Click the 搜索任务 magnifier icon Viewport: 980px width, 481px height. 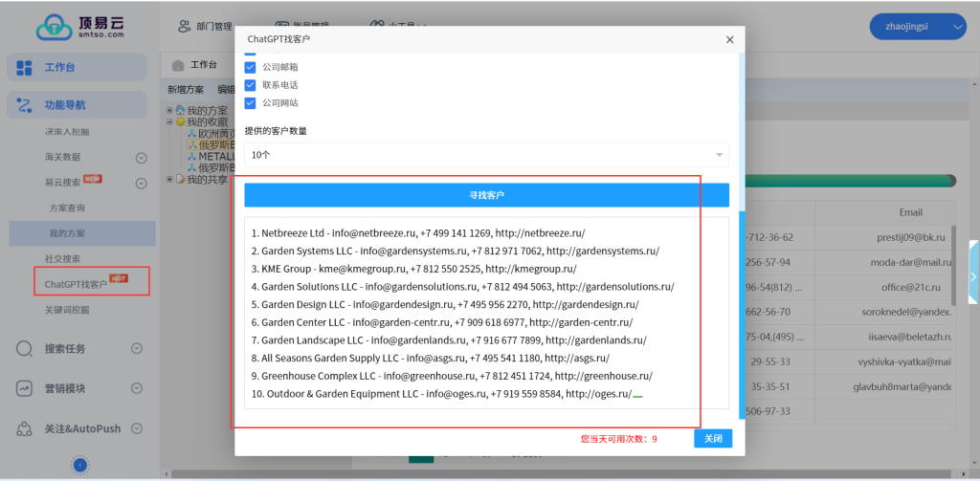(25, 349)
